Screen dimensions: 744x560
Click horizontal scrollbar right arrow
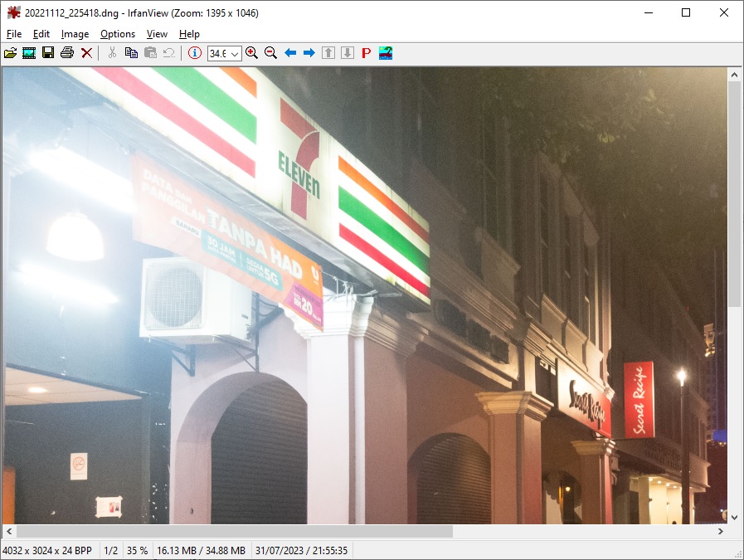(721, 531)
